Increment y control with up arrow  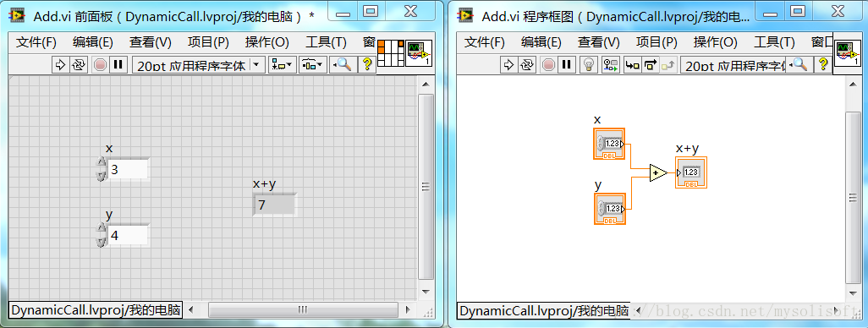101,229
